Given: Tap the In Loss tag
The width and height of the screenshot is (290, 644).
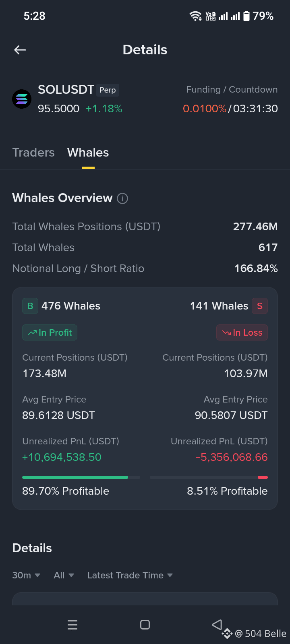Looking at the screenshot, I should (x=242, y=332).
